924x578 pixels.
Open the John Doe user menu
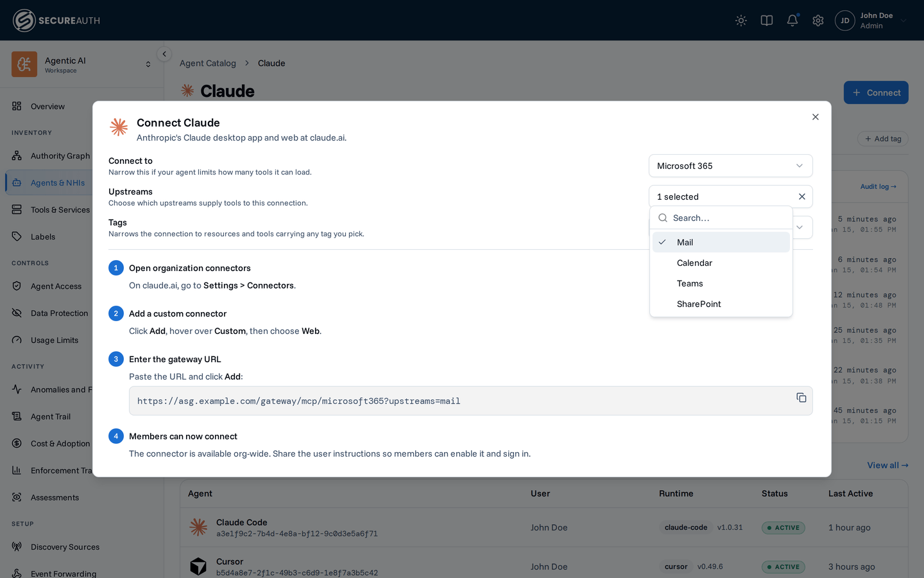tap(871, 21)
